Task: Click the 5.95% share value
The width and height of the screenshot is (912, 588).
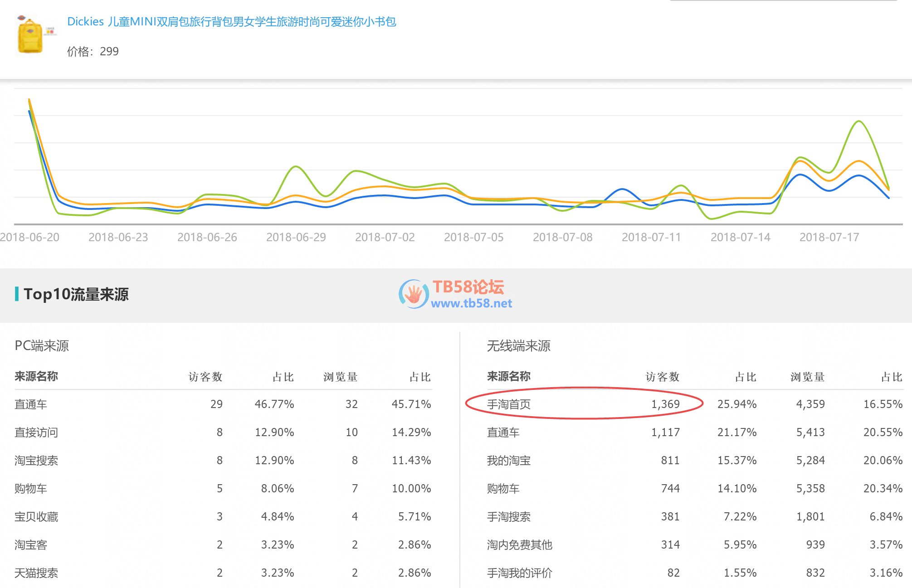Action: [x=740, y=544]
